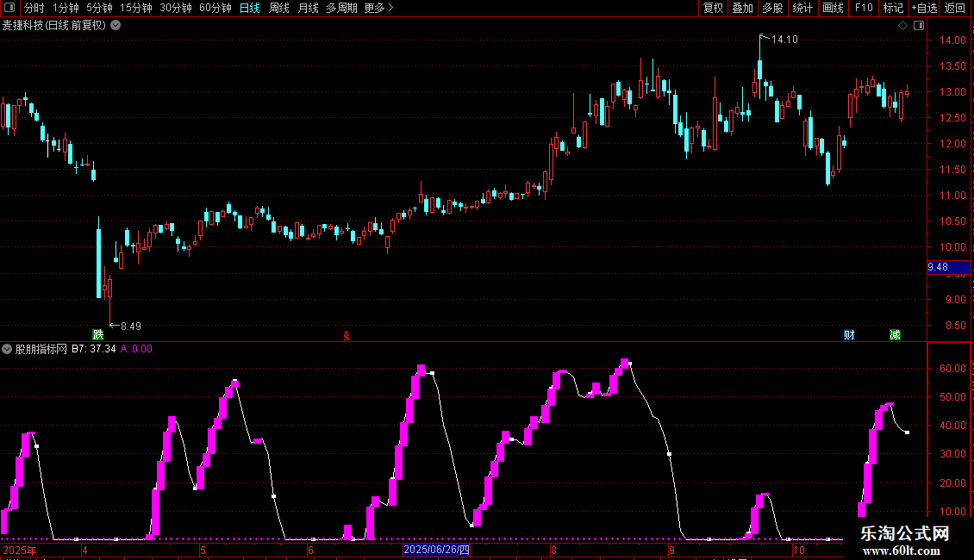This screenshot has width=974, height=560.
Task: Click the A: 0.00 indicator value
Action: click(x=136, y=349)
